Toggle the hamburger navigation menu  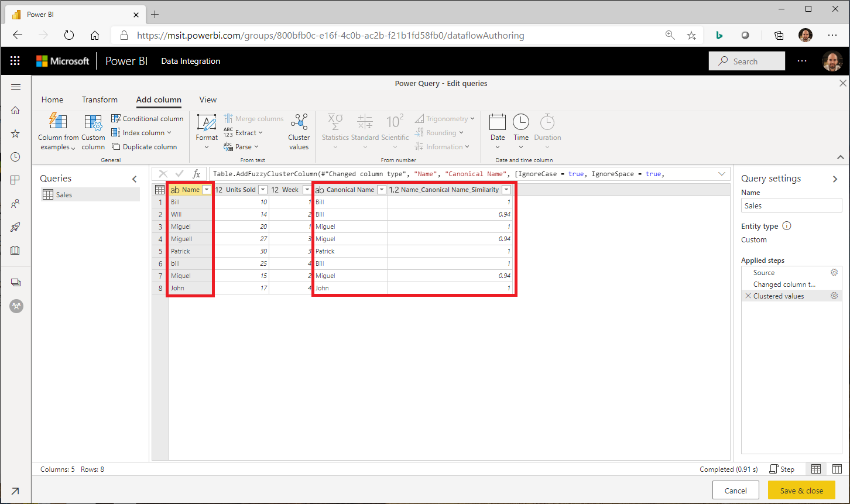pyautogui.click(x=16, y=87)
